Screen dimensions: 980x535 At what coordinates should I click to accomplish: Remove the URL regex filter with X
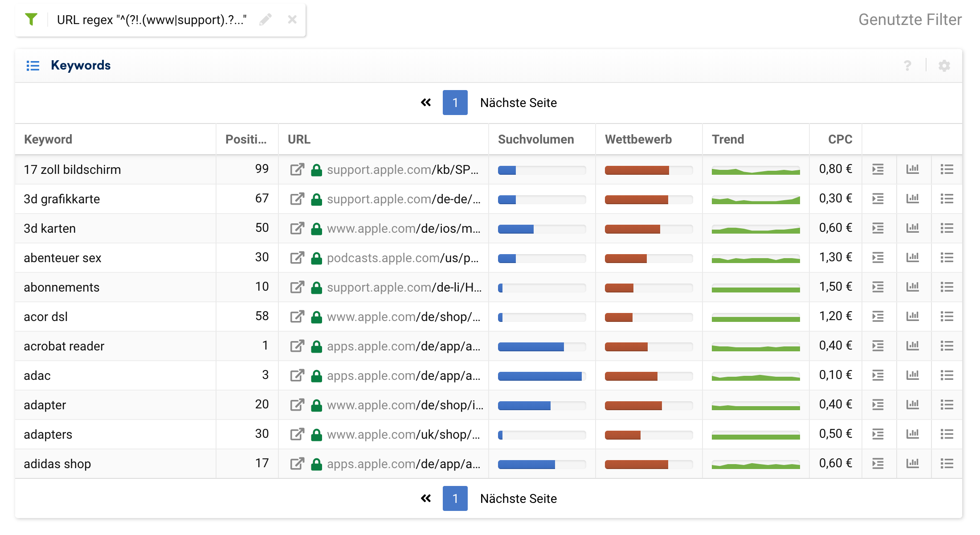[292, 20]
